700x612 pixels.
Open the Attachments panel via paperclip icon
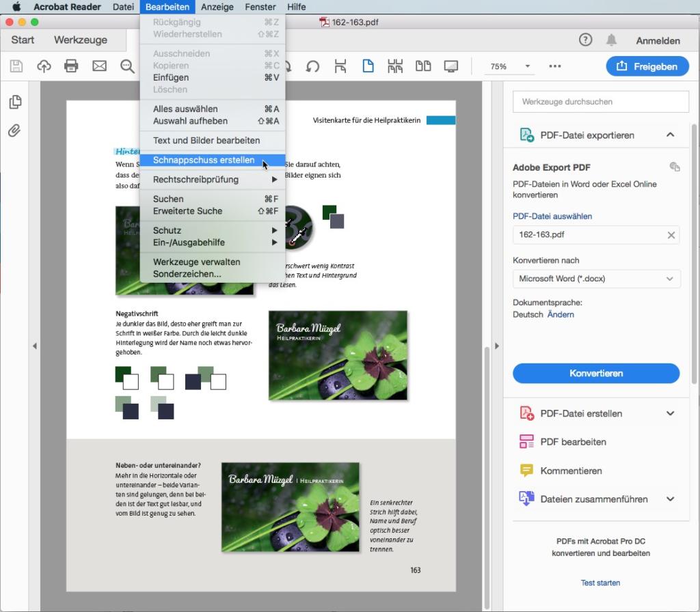point(14,131)
